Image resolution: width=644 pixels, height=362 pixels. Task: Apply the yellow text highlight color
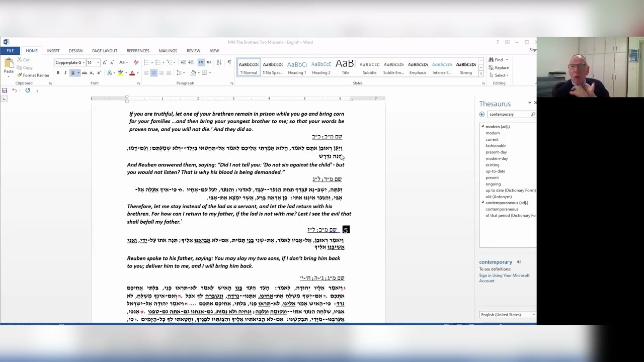(120, 73)
